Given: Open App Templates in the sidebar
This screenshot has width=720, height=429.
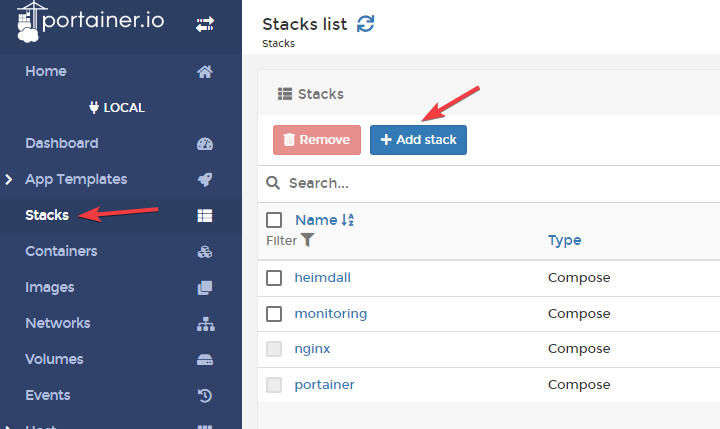Looking at the screenshot, I should tap(76, 179).
